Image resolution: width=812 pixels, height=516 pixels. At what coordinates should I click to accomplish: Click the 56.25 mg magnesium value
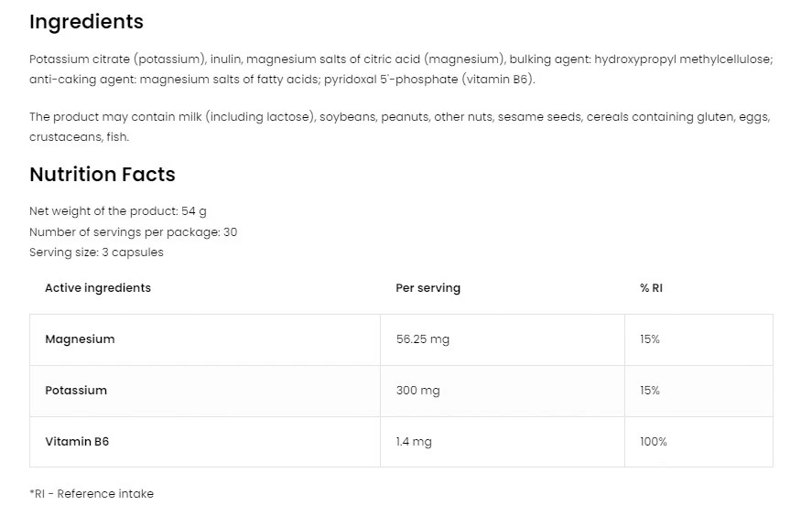coord(422,339)
